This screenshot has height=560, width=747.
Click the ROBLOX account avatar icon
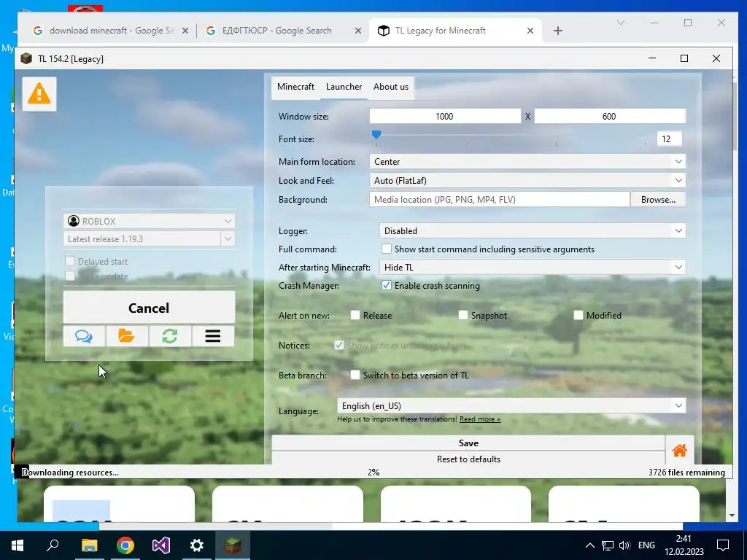click(x=74, y=221)
